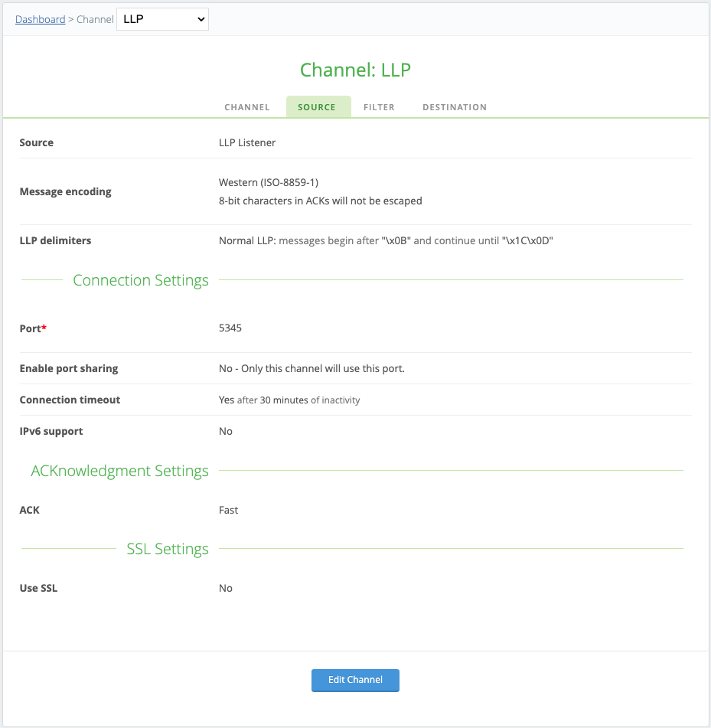The width and height of the screenshot is (711, 728).
Task: Switch to the Channel tab
Action: click(x=246, y=107)
